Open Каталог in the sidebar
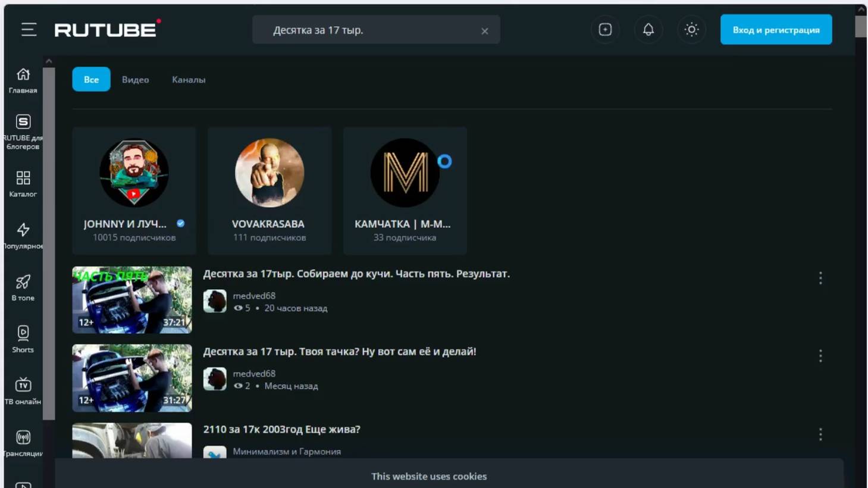The height and width of the screenshot is (488, 868). click(23, 184)
